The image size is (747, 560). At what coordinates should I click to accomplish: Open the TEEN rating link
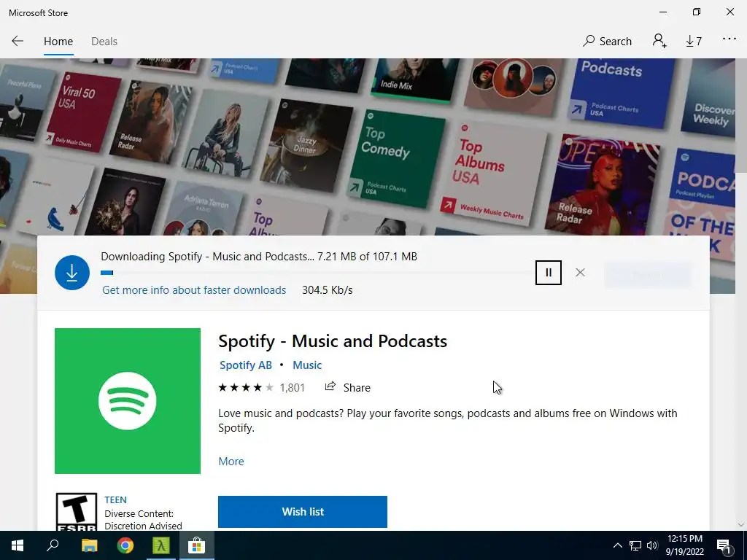coord(116,499)
